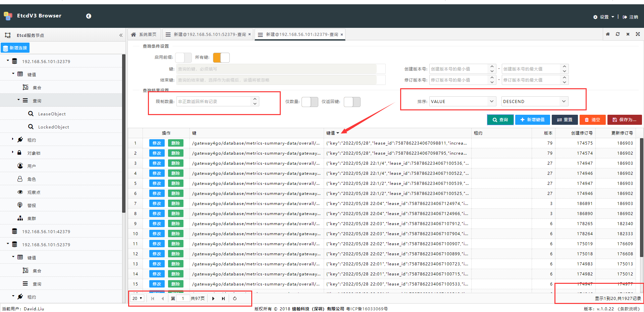Click 修改 in row 1
644x312 pixels.
point(157,143)
